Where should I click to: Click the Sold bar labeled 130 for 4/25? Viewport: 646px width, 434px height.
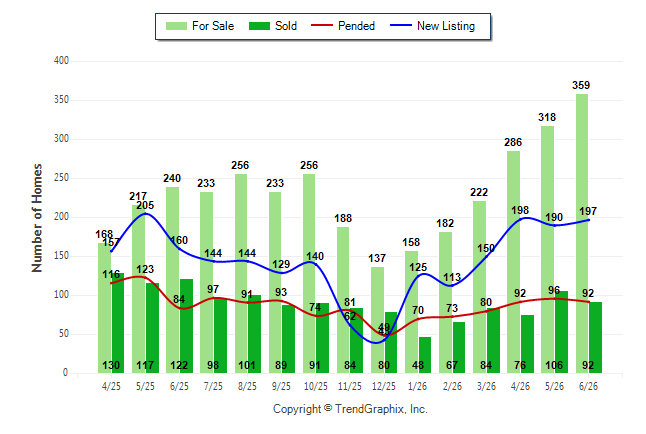(x=118, y=323)
